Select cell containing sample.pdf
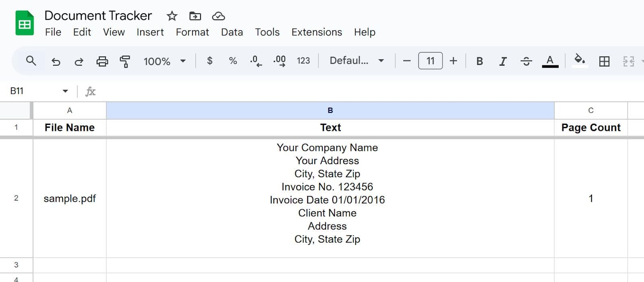Screen dimensions: 644x282 pos(70,198)
